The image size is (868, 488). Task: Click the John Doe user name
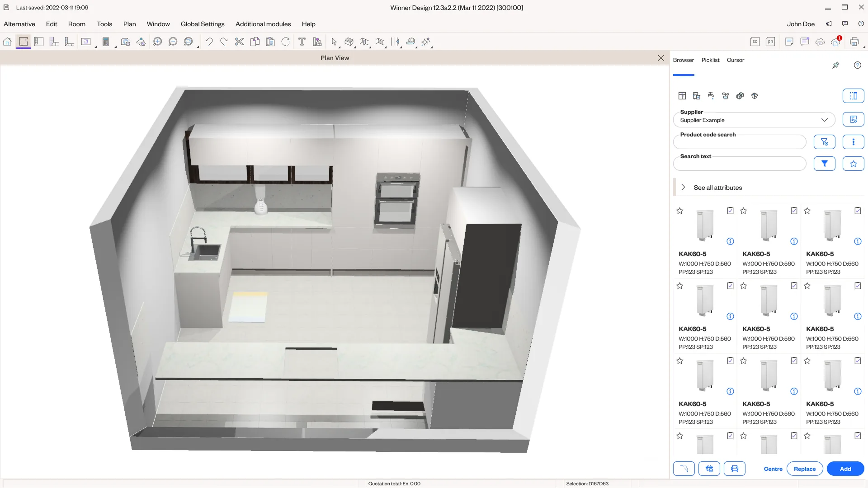(800, 24)
